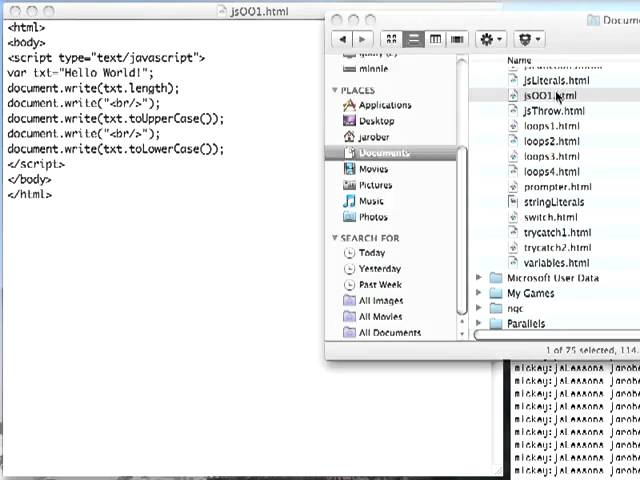Image resolution: width=640 pixels, height=480 pixels.
Task: Open the Dropbox toolbar menu
Action: pyautogui.click(x=529, y=39)
